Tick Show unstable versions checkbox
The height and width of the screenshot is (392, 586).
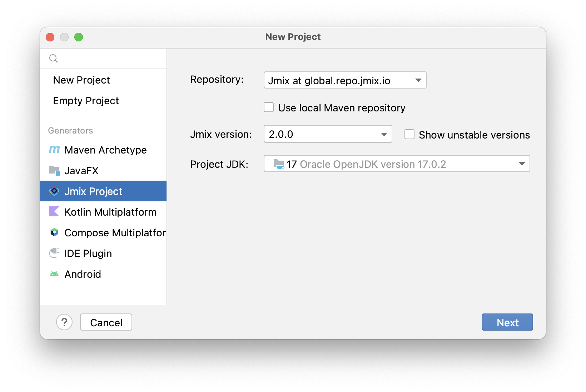click(x=409, y=135)
